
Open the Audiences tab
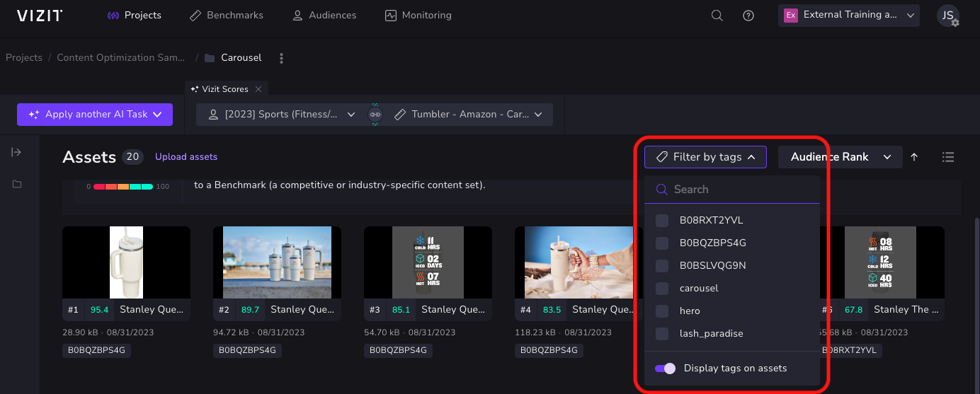click(x=324, y=15)
